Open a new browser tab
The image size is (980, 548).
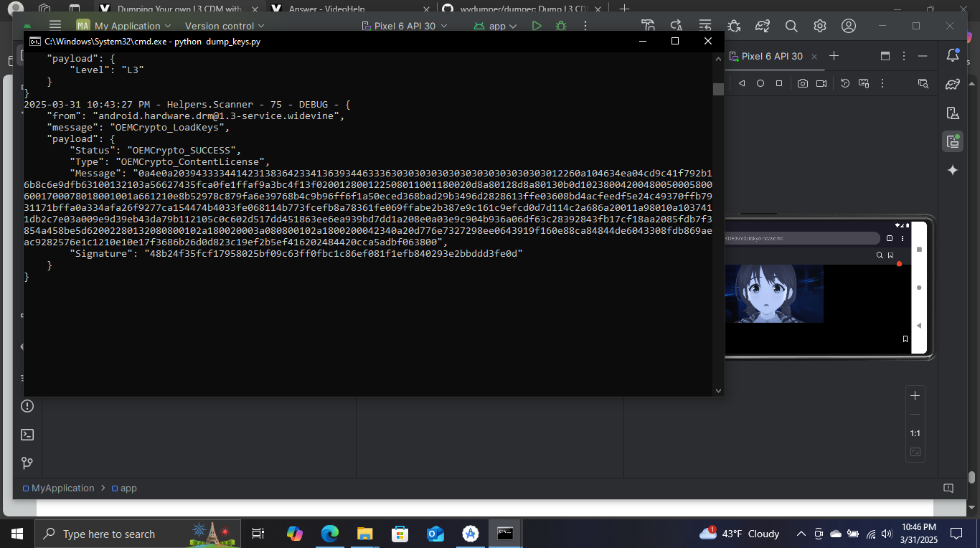[x=624, y=9]
